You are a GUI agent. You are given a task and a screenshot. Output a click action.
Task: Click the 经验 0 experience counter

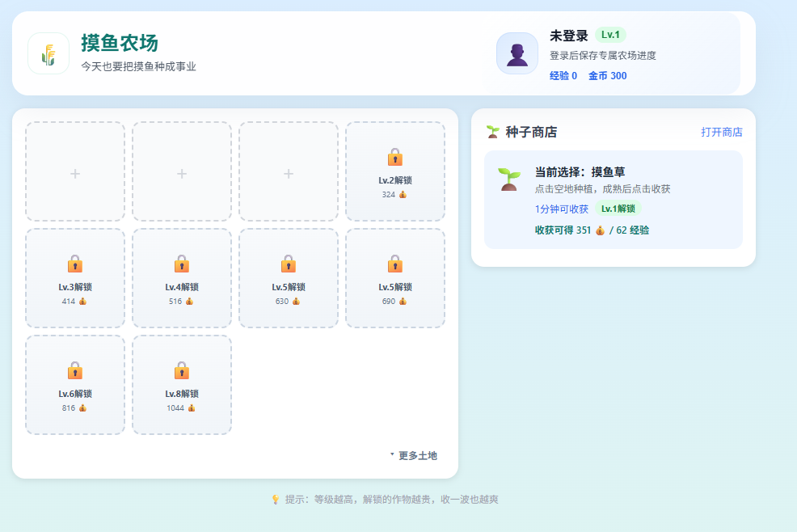click(563, 76)
